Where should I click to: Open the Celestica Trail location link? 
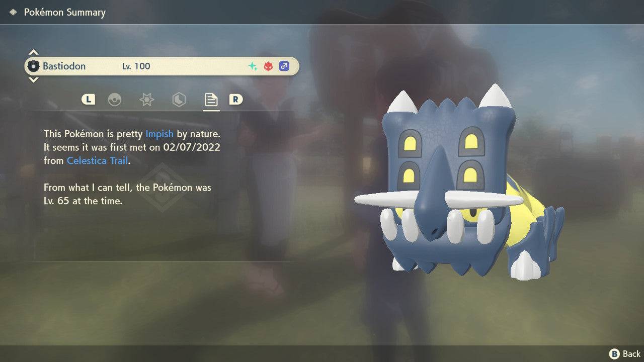pos(97,160)
